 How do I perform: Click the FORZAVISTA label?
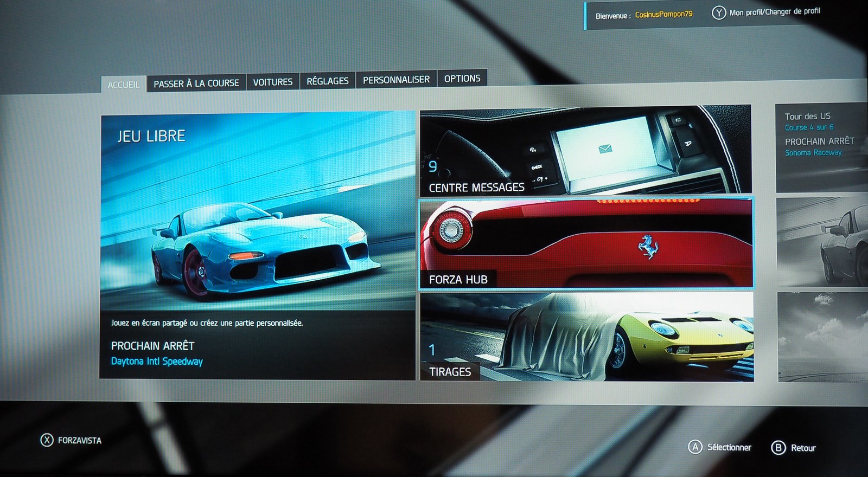coord(80,441)
